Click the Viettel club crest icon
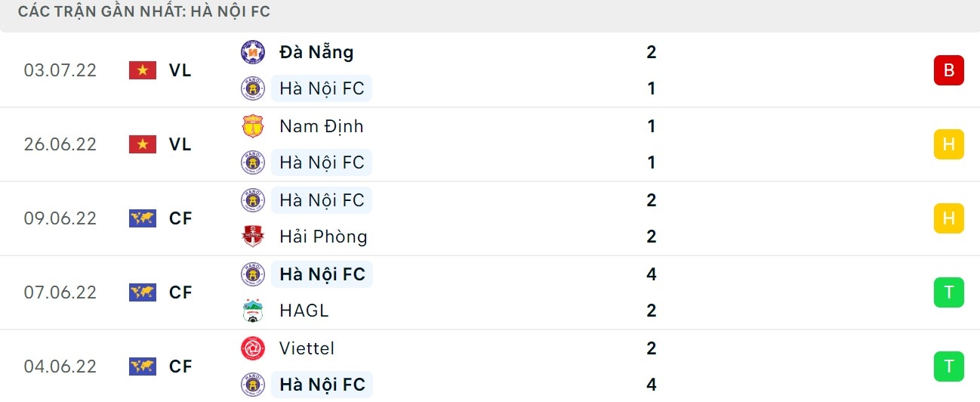Screen dimensions: 980x402 252,348
